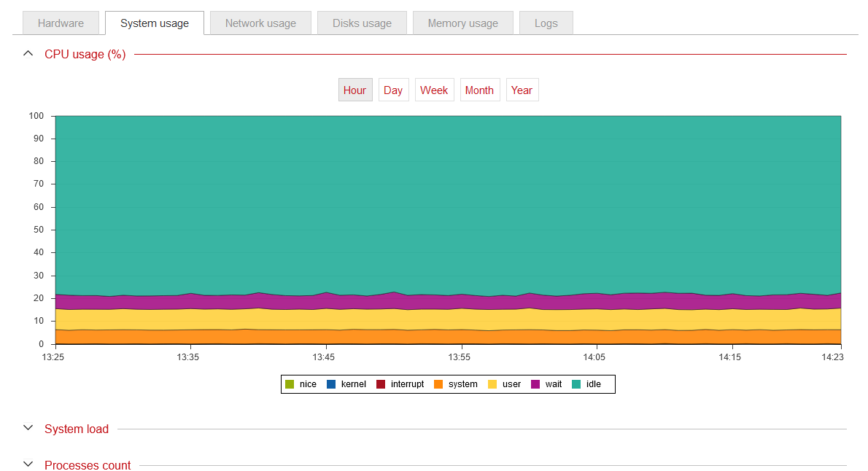The height and width of the screenshot is (471, 868).
Task: Click the purple wait band in chart
Action: [x=449, y=302]
